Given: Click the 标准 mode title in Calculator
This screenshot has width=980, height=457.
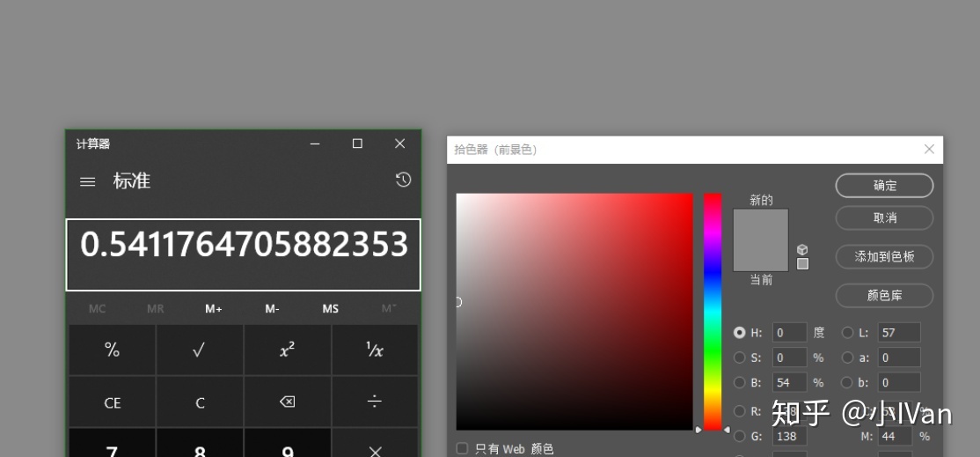Looking at the screenshot, I should (x=132, y=181).
